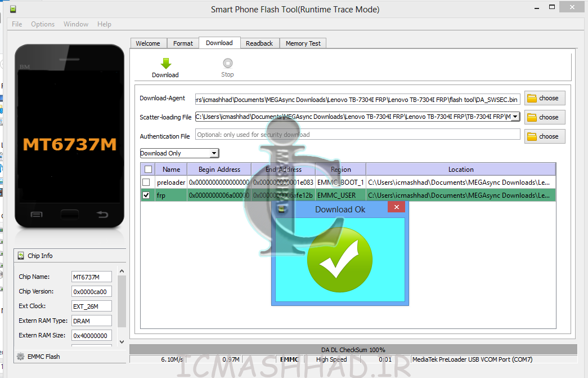Minimize the Flash Tool window
Image resolution: width=588 pixels, height=378 pixels.
pos(537,7)
